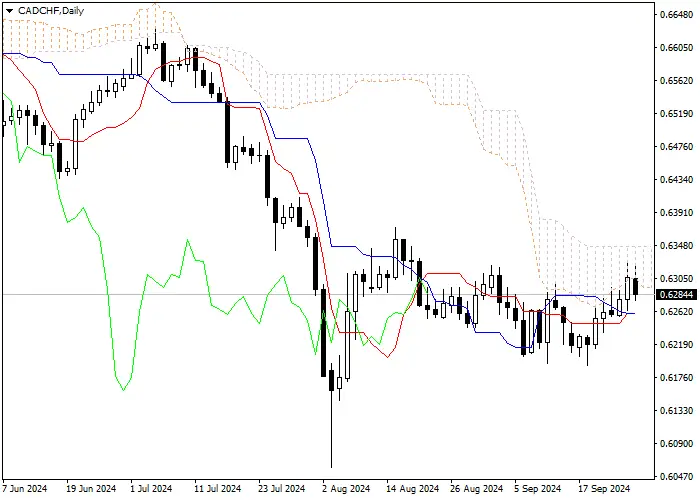Select price level 0.60900 on the scale
Screen dimensions: 700x500
click(x=677, y=444)
